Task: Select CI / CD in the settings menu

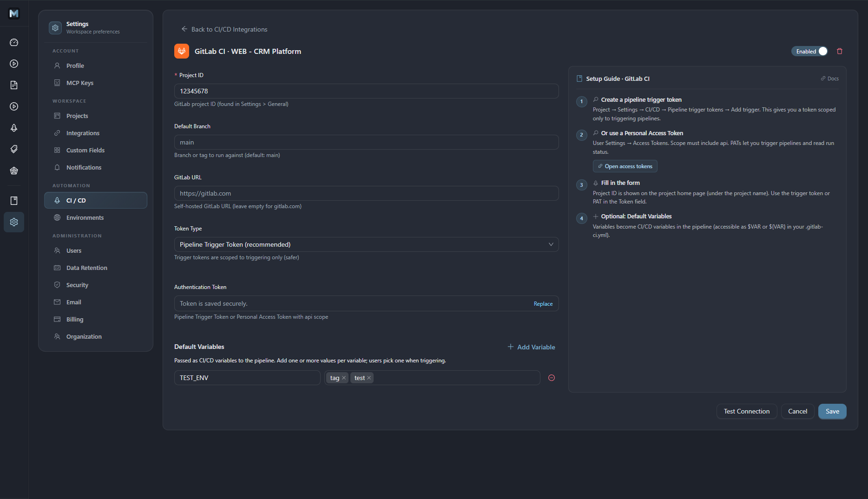Action: [x=96, y=200]
